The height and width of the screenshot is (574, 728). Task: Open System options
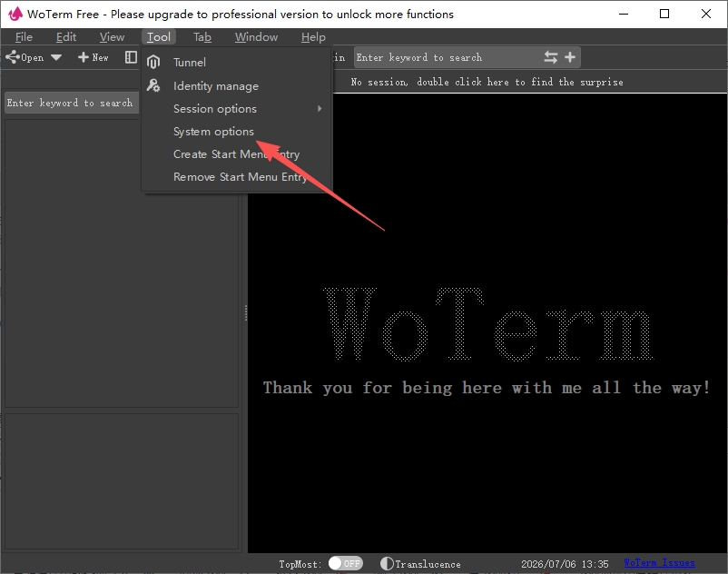point(237,132)
